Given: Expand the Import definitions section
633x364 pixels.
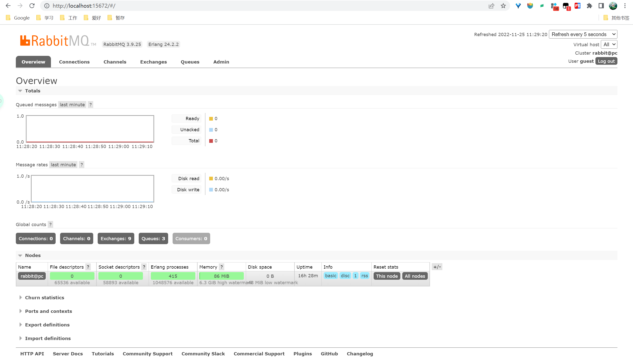Looking at the screenshot, I should click(x=45, y=338).
